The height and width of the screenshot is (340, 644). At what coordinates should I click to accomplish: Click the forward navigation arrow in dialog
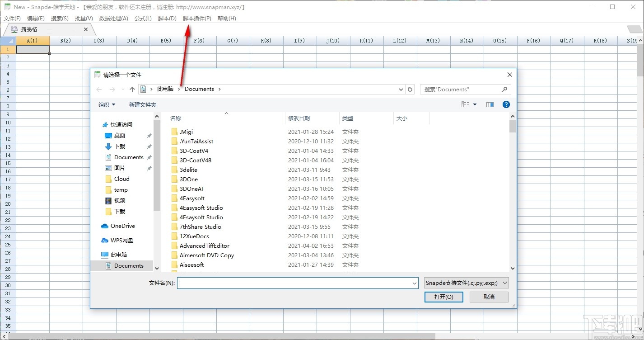click(x=112, y=90)
